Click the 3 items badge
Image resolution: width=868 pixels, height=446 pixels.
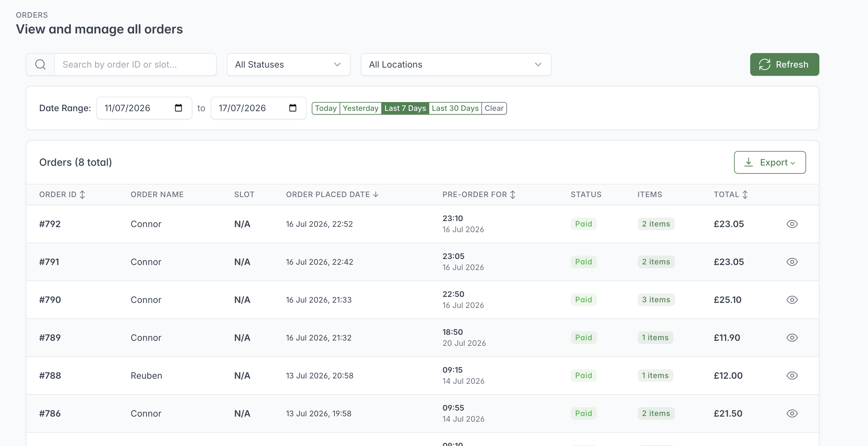pyautogui.click(x=656, y=299)
